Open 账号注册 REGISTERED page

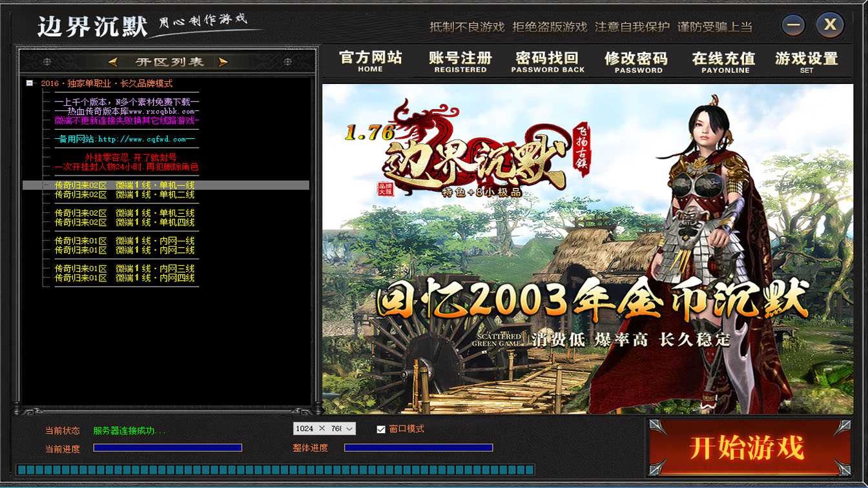click(460, 61)
